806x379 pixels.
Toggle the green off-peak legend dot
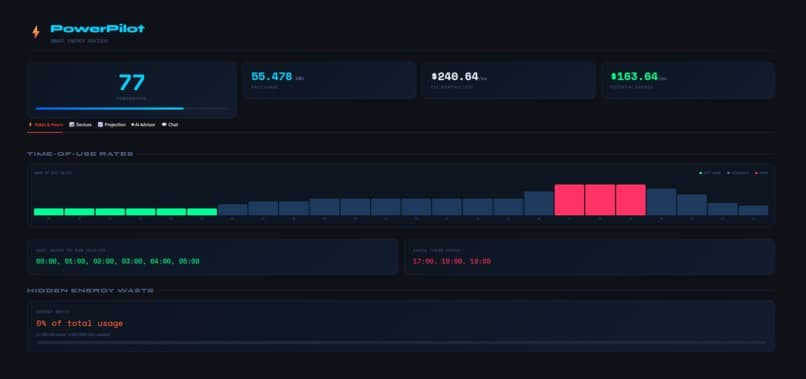point(701,173)
